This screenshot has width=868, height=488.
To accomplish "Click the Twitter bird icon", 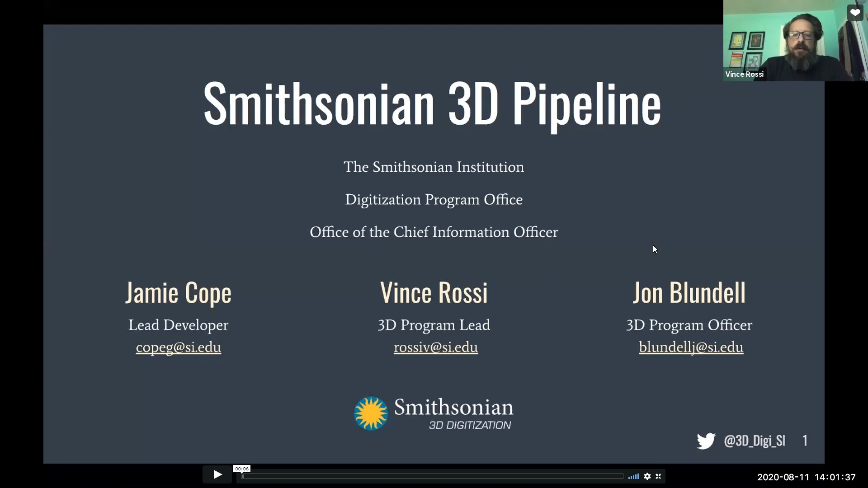I will [x=706, y=441].
